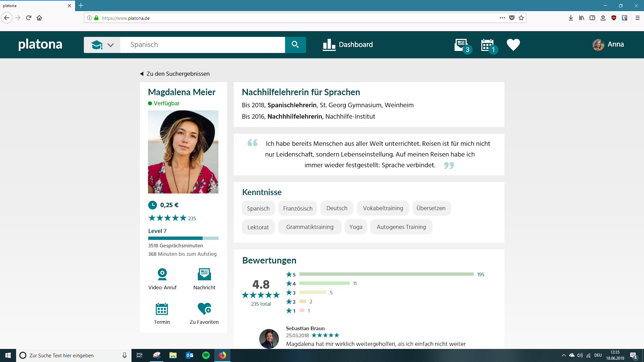The image size is (644, 362).
Task: Open messages icon with badge 3
Action: 462,45
